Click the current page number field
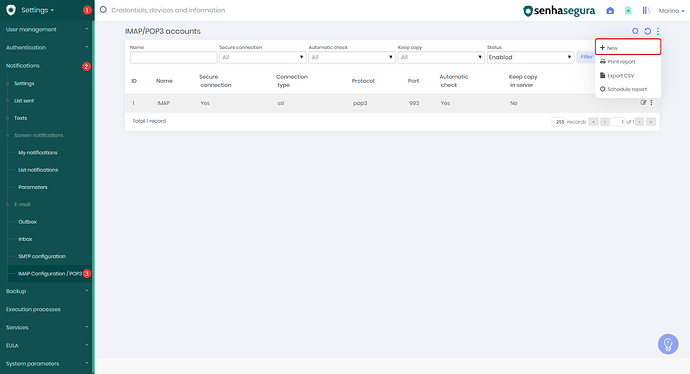 618,122
